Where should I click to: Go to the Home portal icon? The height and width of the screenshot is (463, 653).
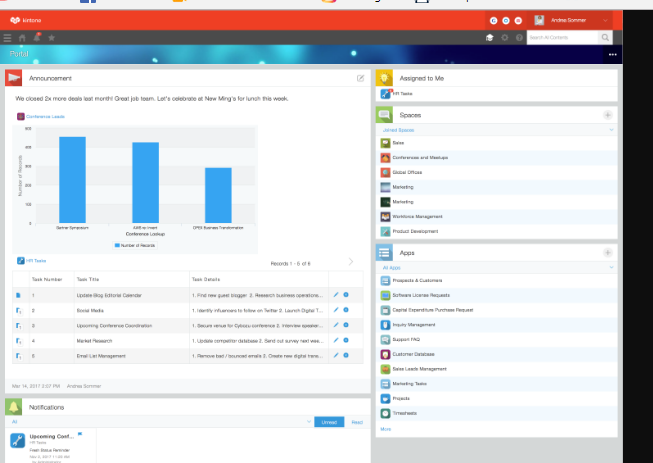pos(23,37)
